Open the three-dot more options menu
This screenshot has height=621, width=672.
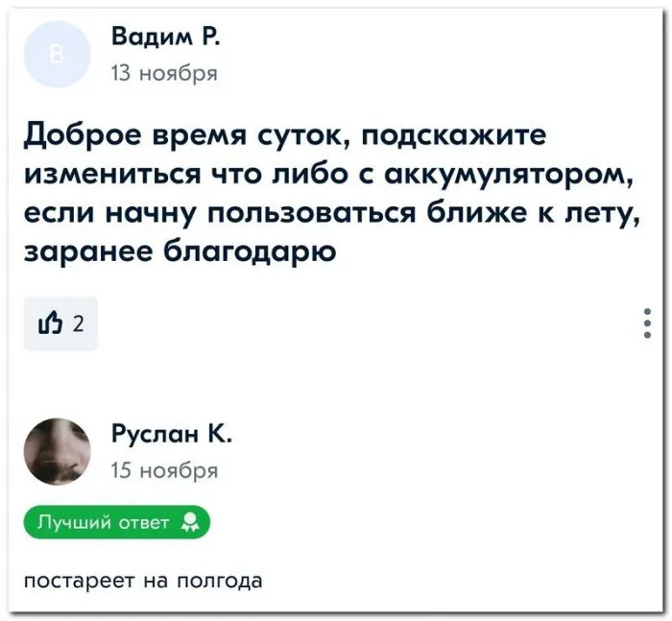click(x=648, y=323)
